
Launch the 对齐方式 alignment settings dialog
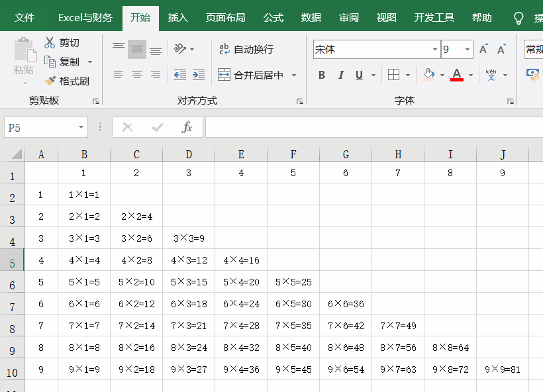[x=300, y=101]
